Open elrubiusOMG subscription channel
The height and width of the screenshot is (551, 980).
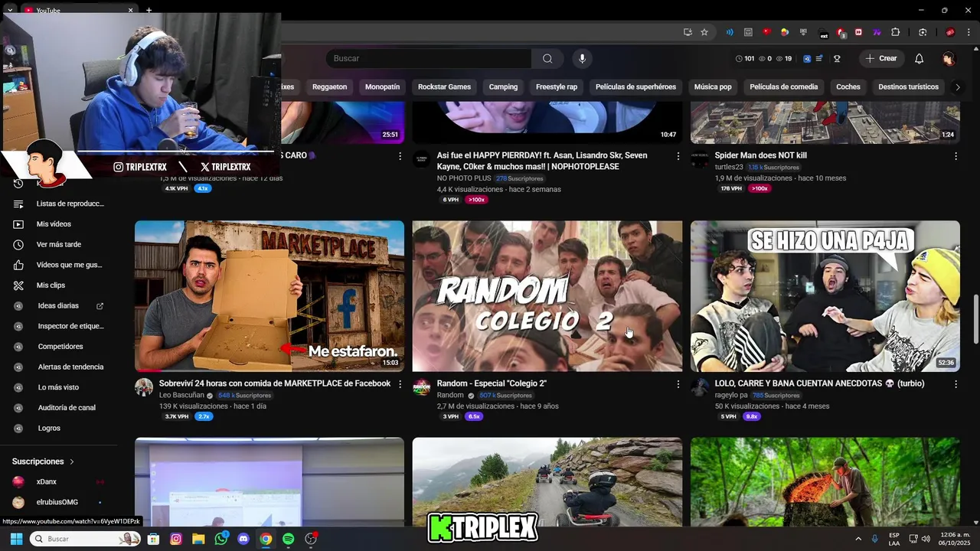(60, 503)
